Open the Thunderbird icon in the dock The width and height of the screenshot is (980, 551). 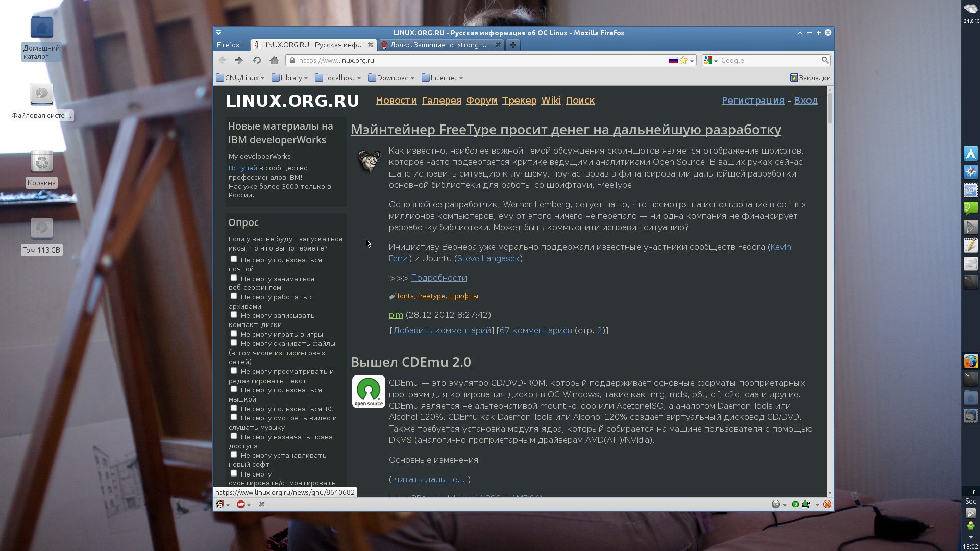coord(971,416)
